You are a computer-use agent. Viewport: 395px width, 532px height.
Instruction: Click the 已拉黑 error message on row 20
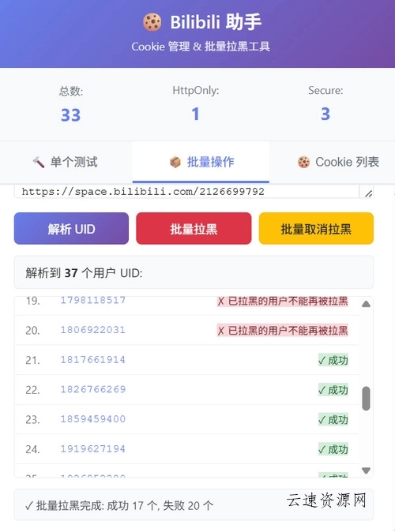pyautogui.click(x=283, y=330)
